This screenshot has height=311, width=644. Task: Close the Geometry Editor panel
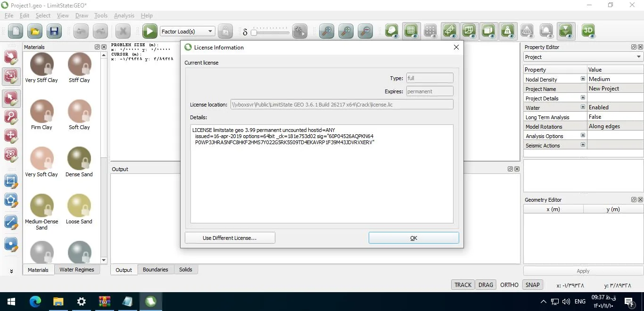(x=640, y=200)
